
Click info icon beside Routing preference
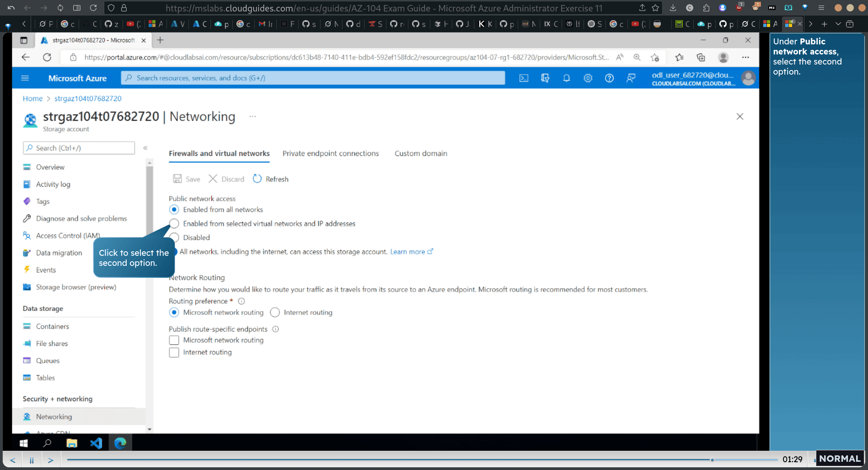tap(241, 301)
